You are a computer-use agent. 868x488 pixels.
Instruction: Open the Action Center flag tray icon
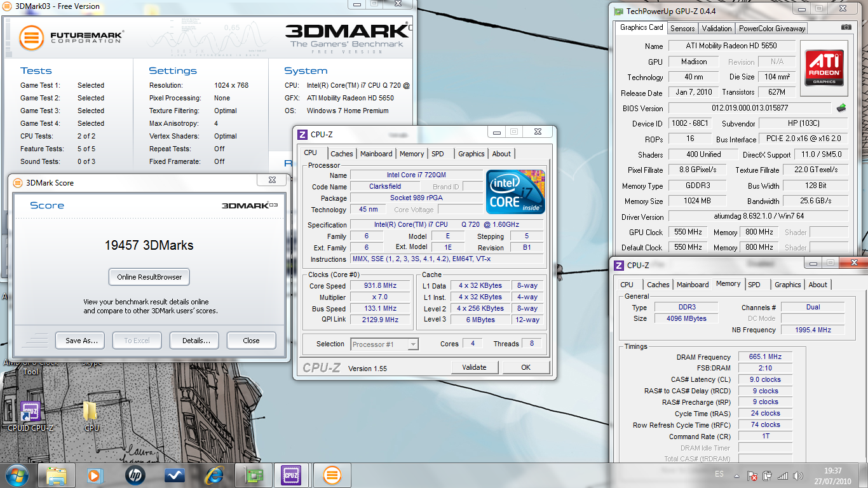coord(752,475)
